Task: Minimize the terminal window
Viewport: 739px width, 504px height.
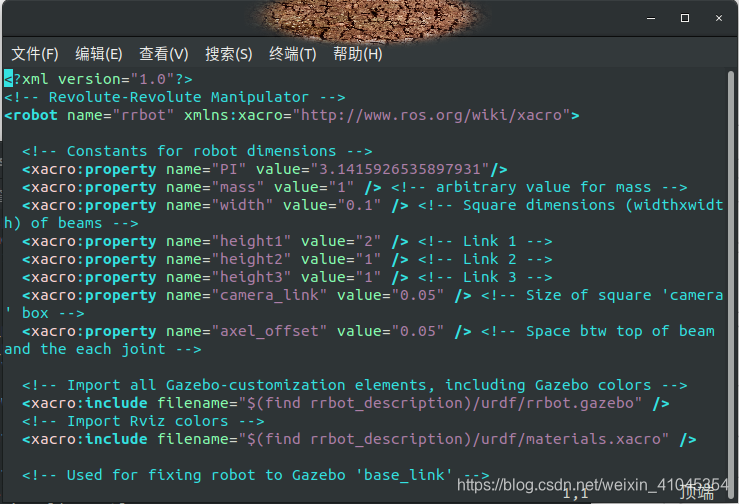Action: (651, 18)
